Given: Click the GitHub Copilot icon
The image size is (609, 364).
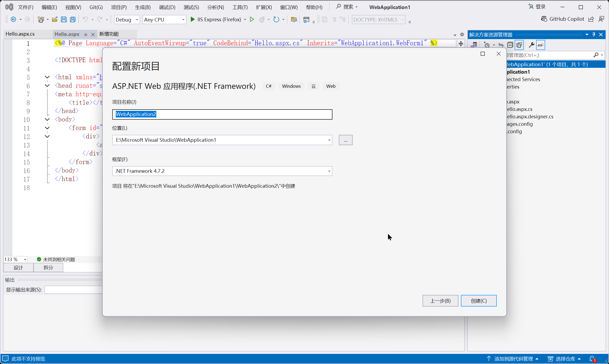Looking at the screenshot, I should click(x=544, y=19).
